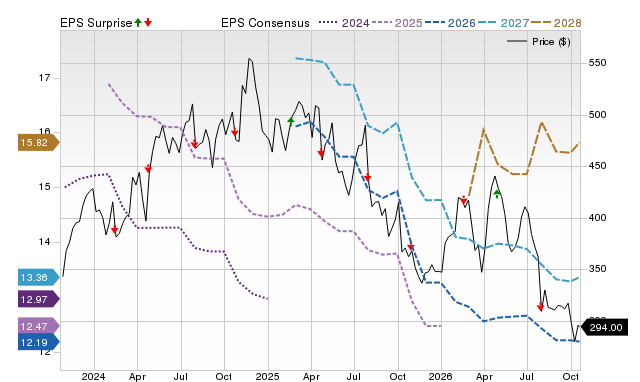Click the red surprise arrow after October 2025
640x382 pixels.
pyautogui.click(x=411, y=247)
